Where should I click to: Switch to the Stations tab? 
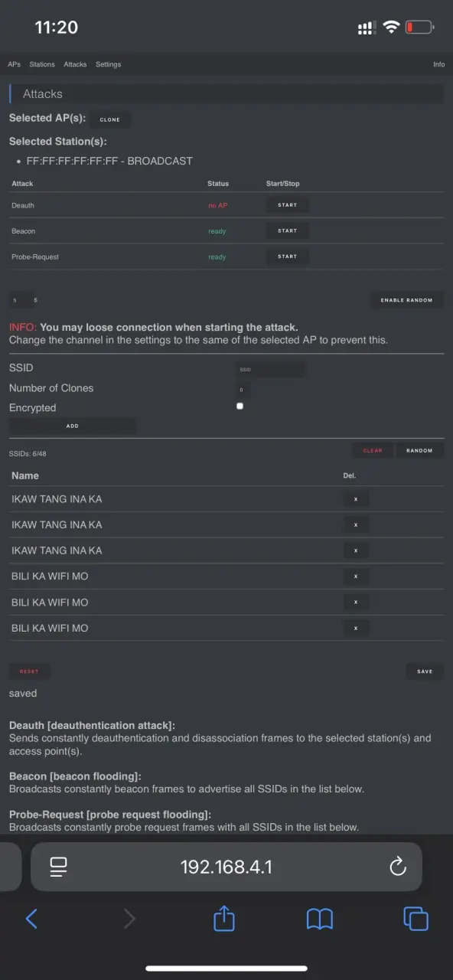click(x=42, y=64)
